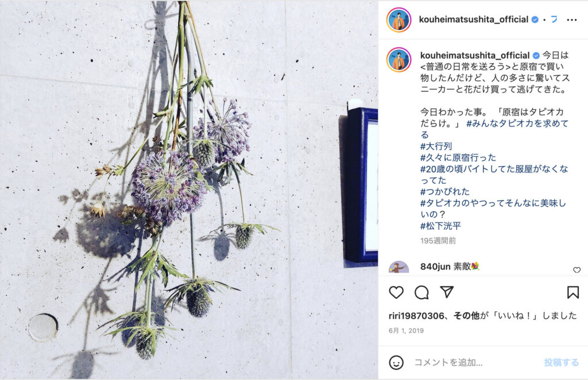Save the post with the bookmark icon
This screenshot has height=380, width=588.
[572, 292]
